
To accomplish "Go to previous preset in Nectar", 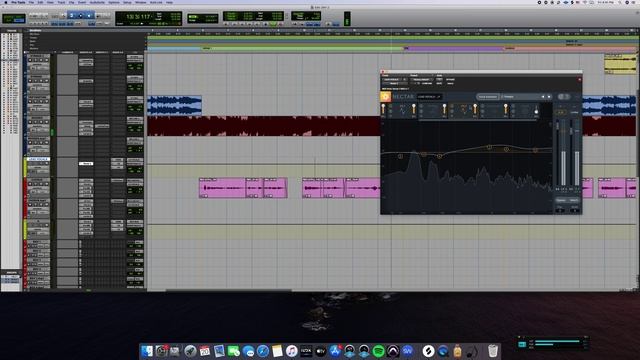I will [543, 97].
